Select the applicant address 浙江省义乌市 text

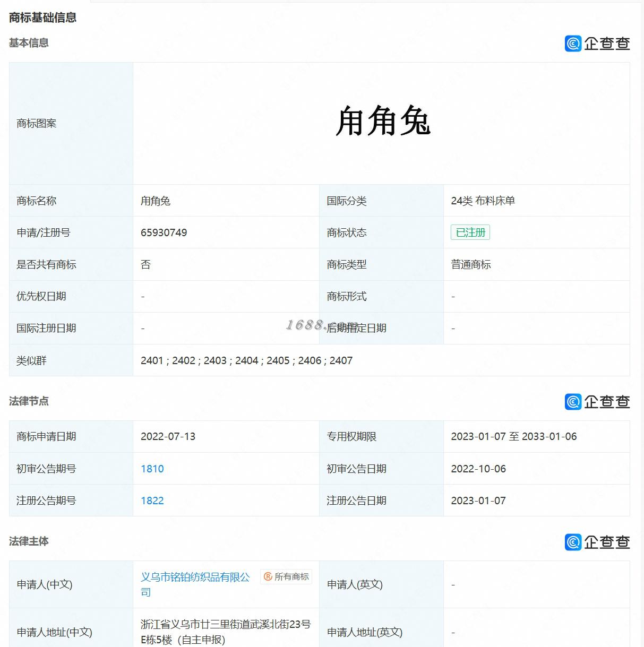tap(226, 632)
